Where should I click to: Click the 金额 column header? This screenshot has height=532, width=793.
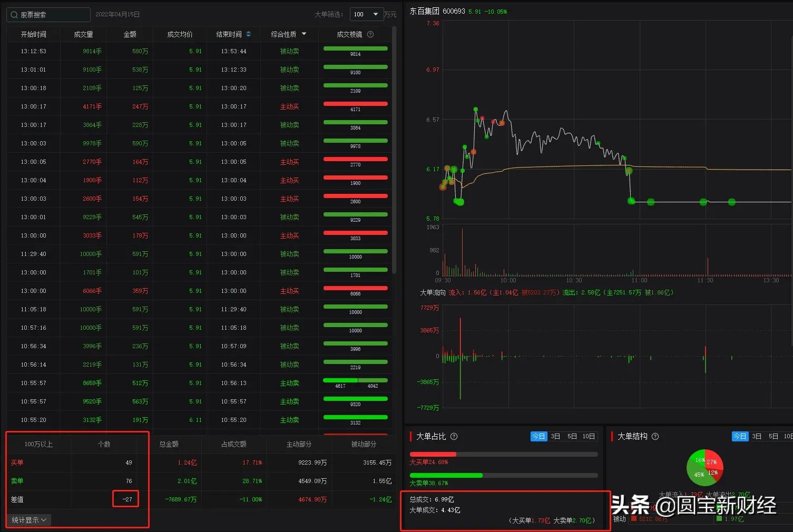(x=130, y=34)
